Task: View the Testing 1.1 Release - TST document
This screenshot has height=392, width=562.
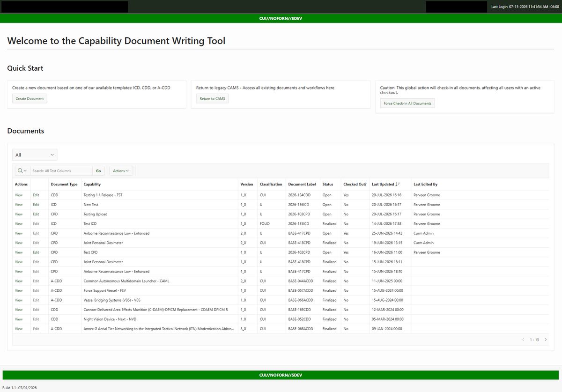Action: (19, 195)
